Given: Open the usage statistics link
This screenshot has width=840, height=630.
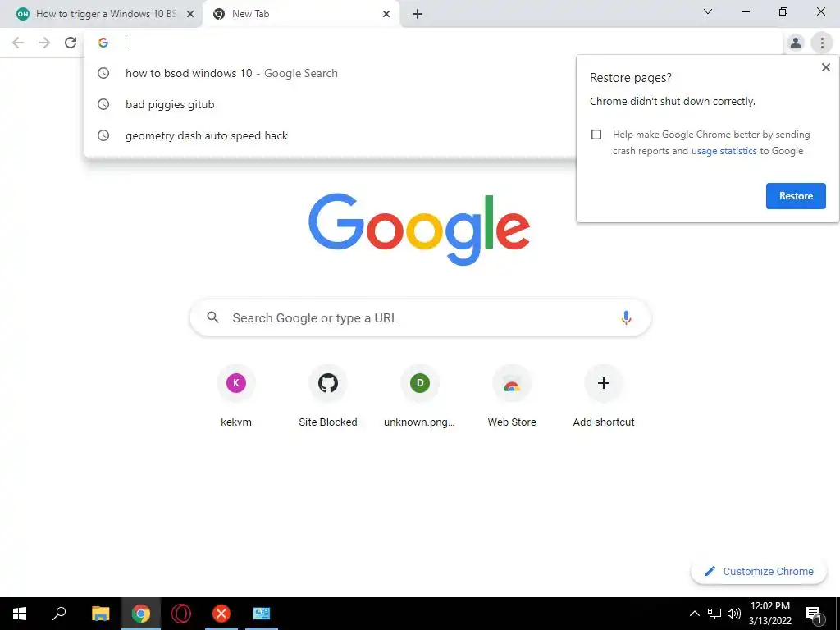Looking at the screenshot, I should coord(724,151).
